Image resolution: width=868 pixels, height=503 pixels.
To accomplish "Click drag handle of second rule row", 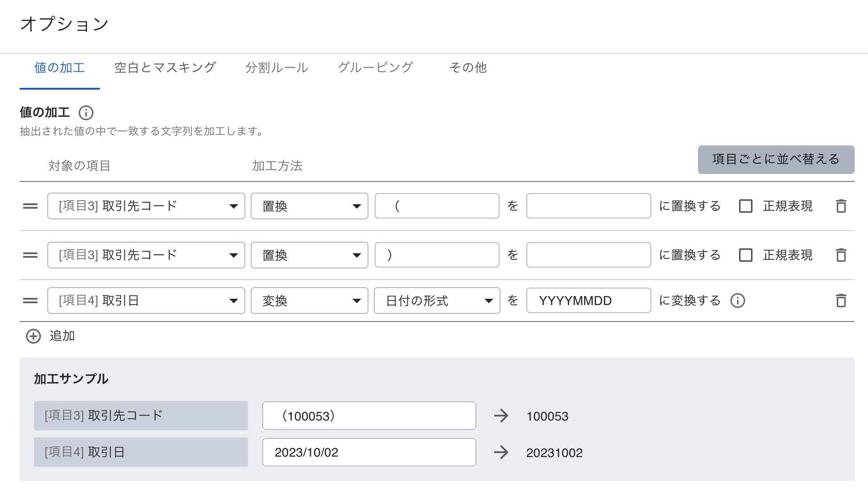I will (x=30, y=255).
